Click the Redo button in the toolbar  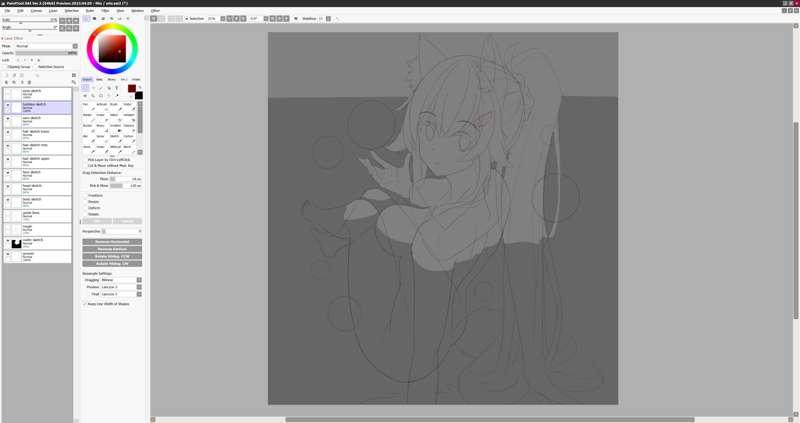(x=162, y=18)
